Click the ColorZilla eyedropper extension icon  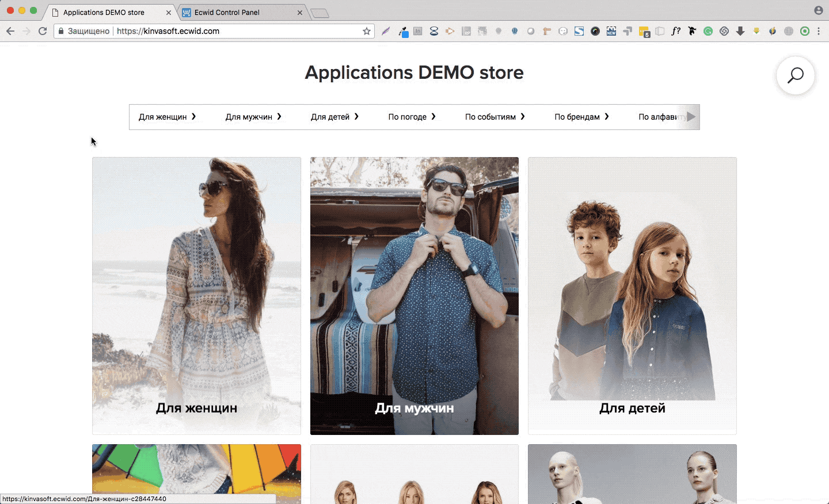pos(403,31)
